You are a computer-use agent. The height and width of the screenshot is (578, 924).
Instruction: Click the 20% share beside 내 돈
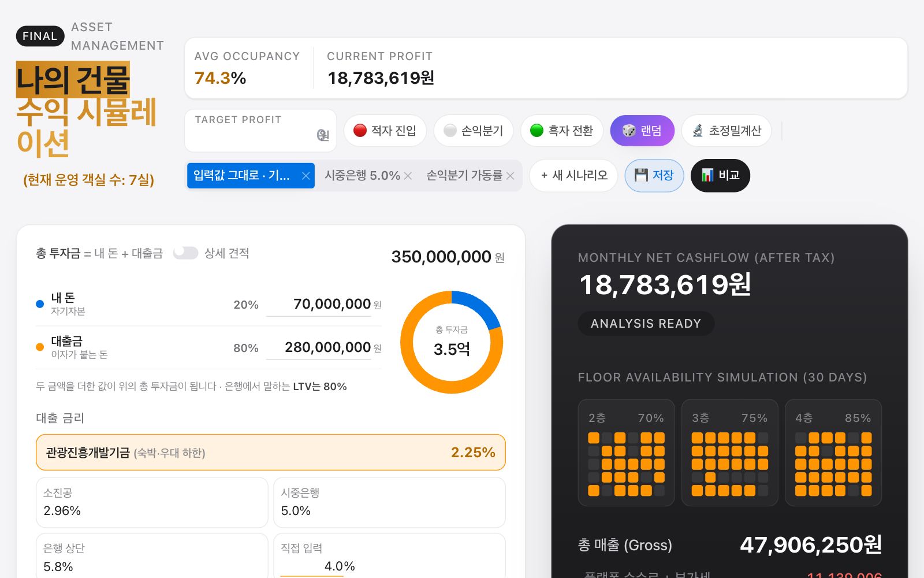tap(246, 305)
